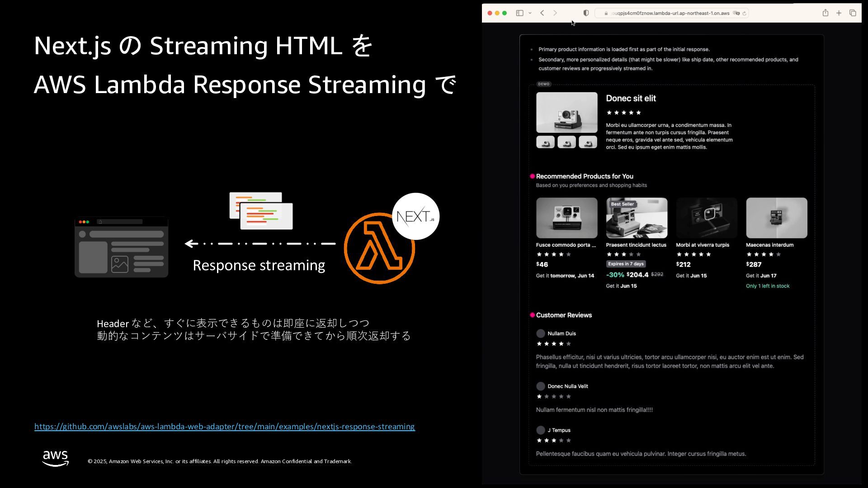
Task: Click the translate icon in address bar
Action: (x=736, y=13)
